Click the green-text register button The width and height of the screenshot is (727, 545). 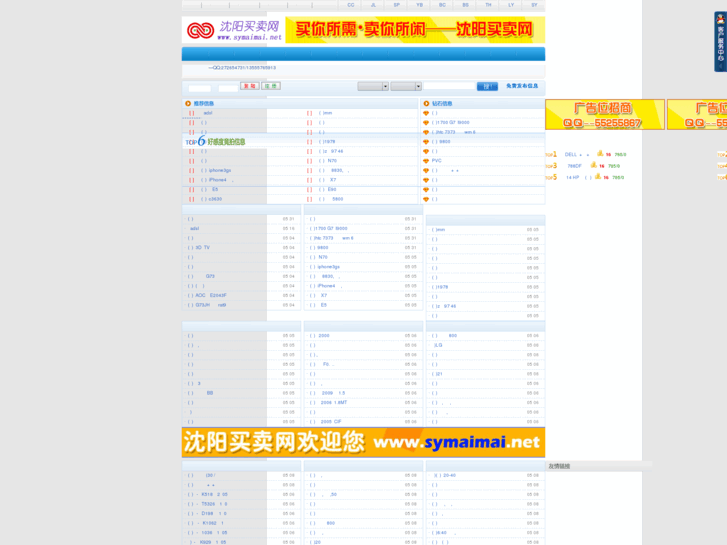click(271, 86)
